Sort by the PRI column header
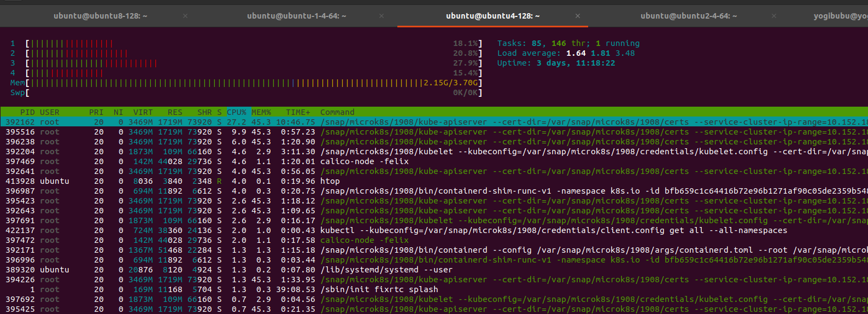This screenshot has height=314, width=868. coord(96,112)
